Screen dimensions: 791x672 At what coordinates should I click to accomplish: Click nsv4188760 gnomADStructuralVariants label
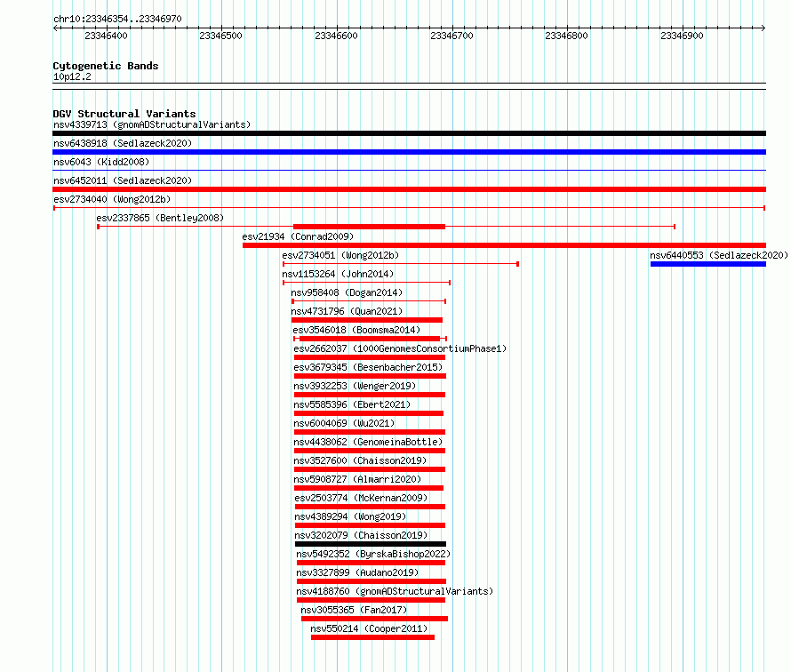395,591
